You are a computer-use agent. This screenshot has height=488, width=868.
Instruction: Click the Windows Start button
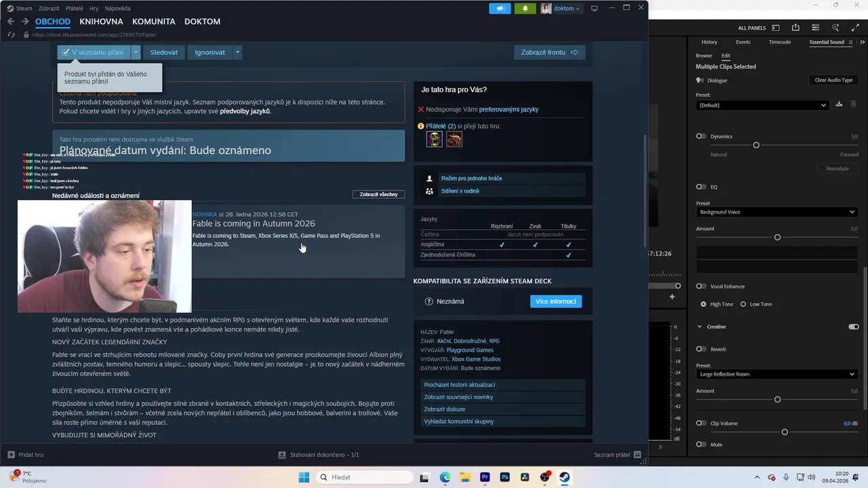(x=304, y=477)
